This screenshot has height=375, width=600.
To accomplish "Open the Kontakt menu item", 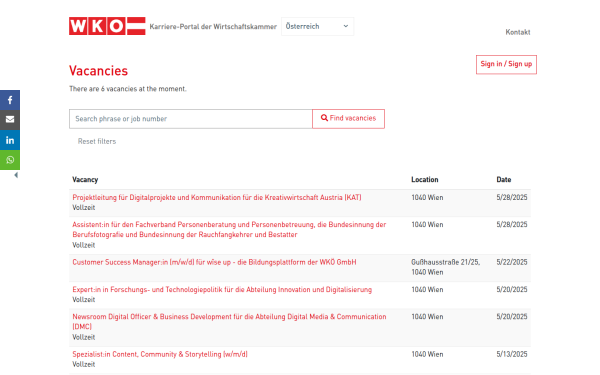I will click(517, 32).
